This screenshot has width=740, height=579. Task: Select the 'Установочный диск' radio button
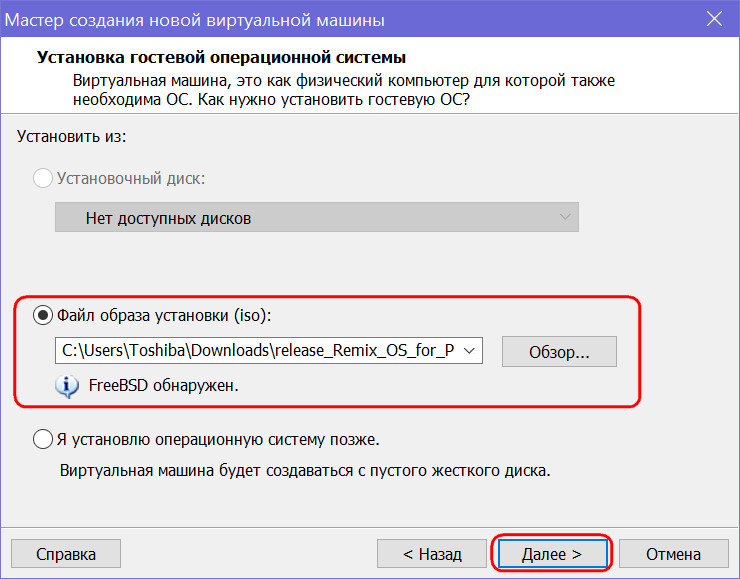(43, 178)
